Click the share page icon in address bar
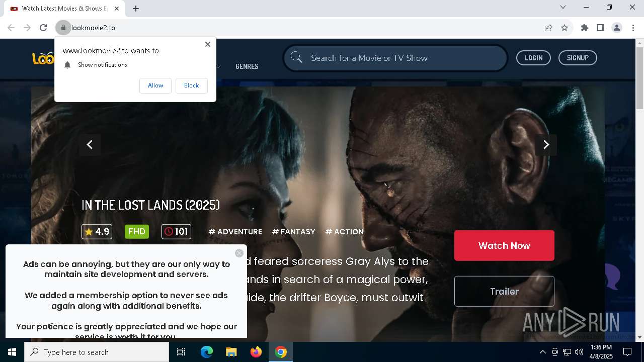 (x=548, y=28)
